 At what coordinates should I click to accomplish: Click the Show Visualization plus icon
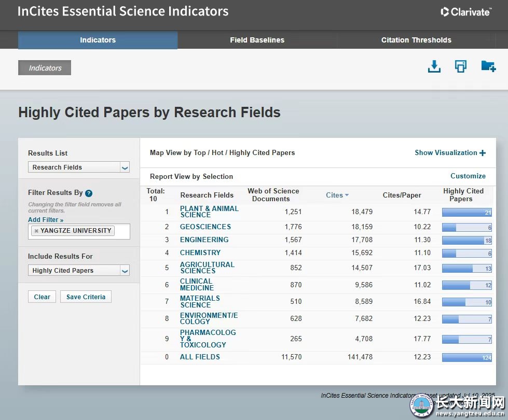pos(483,153)
